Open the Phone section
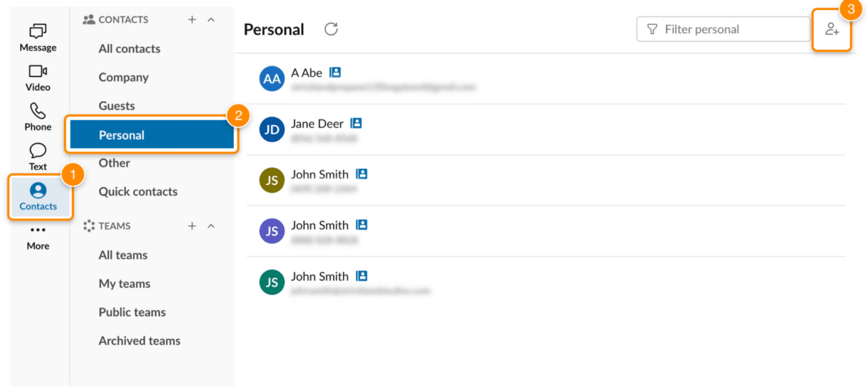 pos(37,111)
